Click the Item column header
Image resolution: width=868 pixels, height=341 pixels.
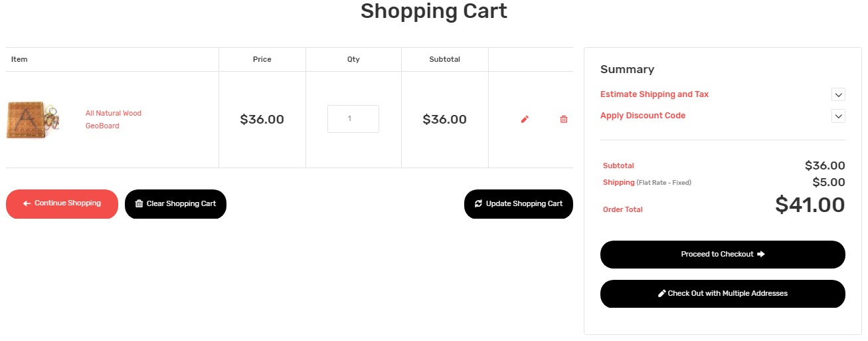[19, 59]
